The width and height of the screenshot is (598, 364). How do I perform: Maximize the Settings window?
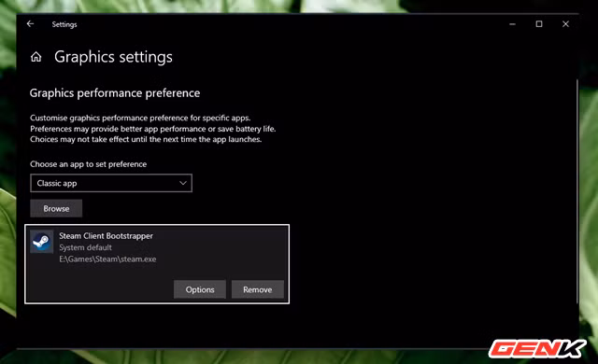[x=539, y=24]
